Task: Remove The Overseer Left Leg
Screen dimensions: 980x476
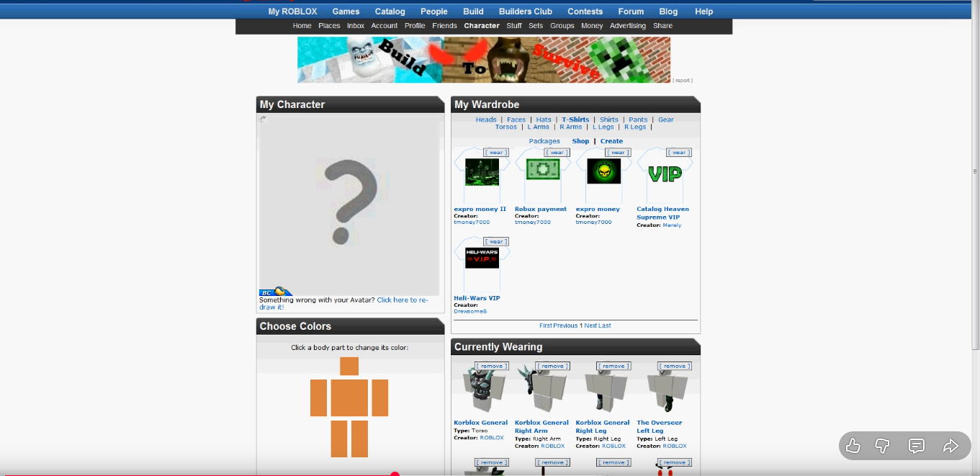Action: click(674, 367)
